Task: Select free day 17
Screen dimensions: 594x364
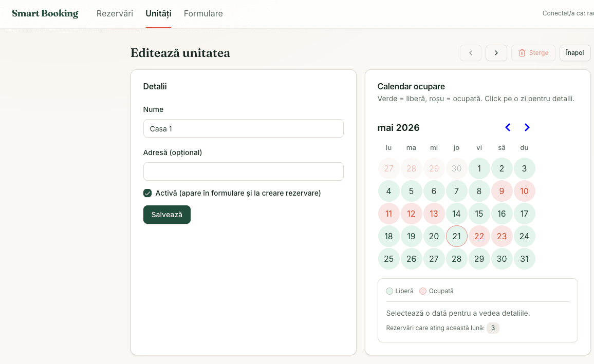Action: click(524, 214)
